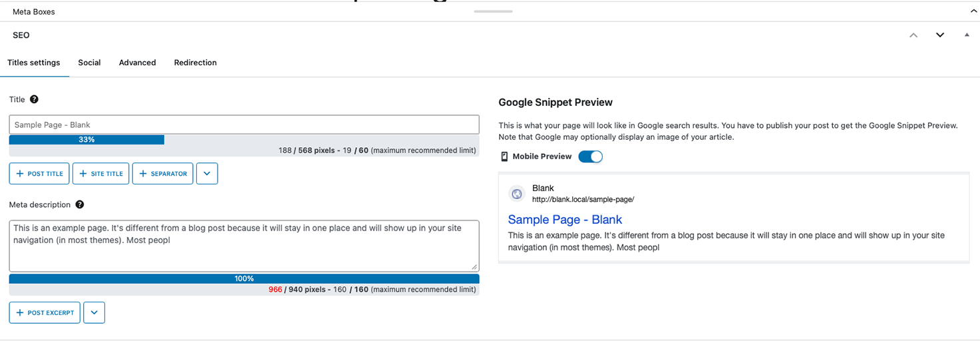980x341 pixels.
Task: Switch to the Redirection tab
Action: [x=196, y=63]
